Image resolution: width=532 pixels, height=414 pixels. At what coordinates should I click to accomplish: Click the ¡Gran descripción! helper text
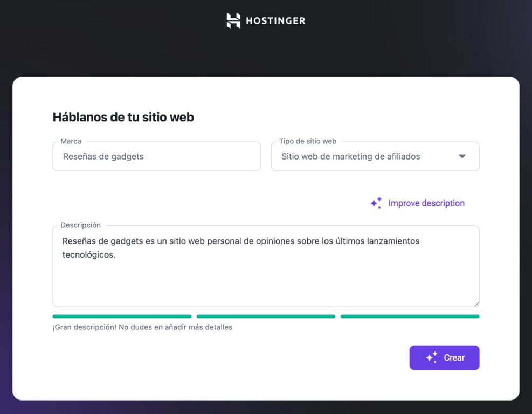click(142, 327)
